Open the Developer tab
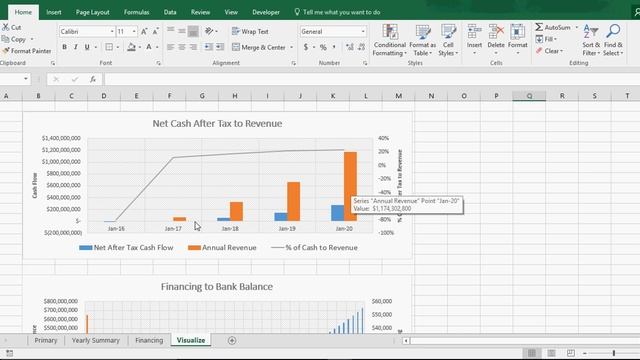 (266, 12)
